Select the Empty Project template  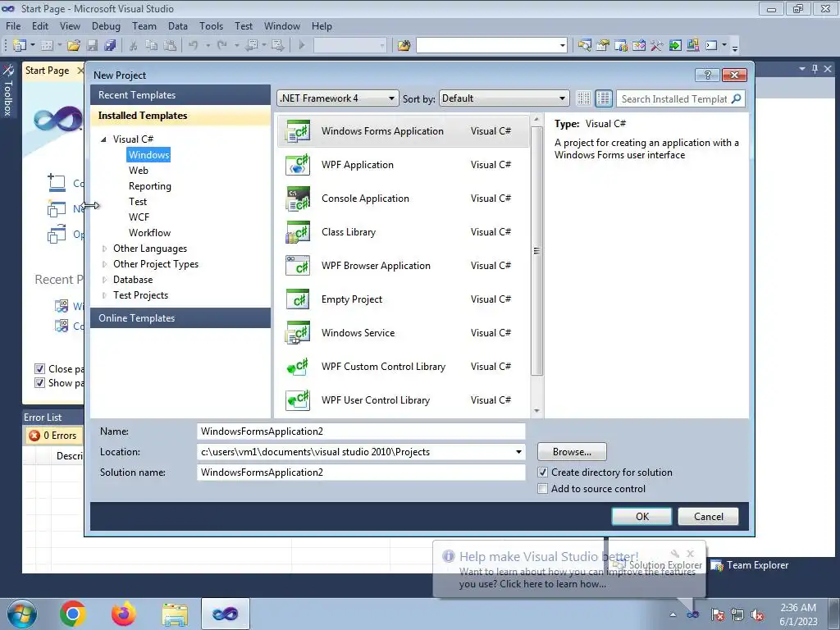pos(403,299)
